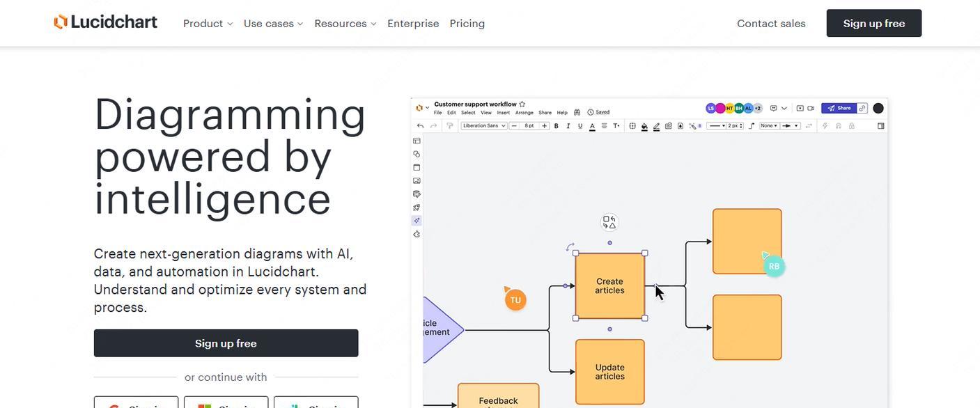980x408 pixels.
Task: Click the dark profile avatar circle
Action: pos(878,108)
